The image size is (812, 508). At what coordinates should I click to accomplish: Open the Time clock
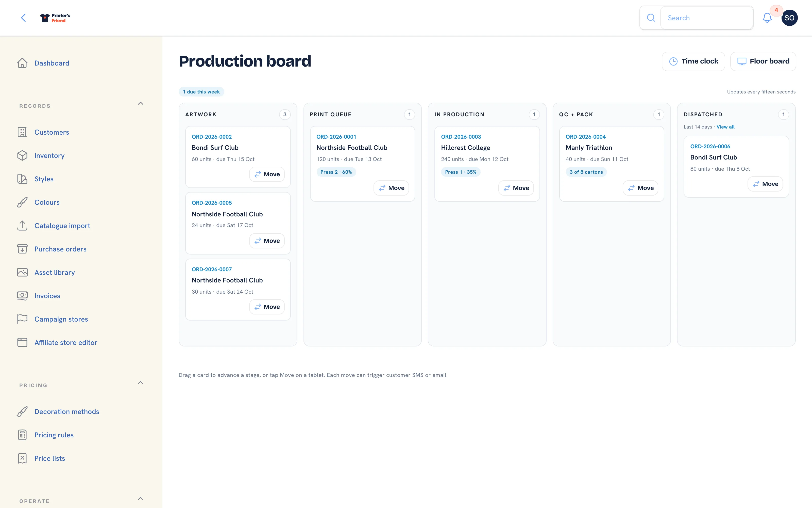click(x=693, y=61)
